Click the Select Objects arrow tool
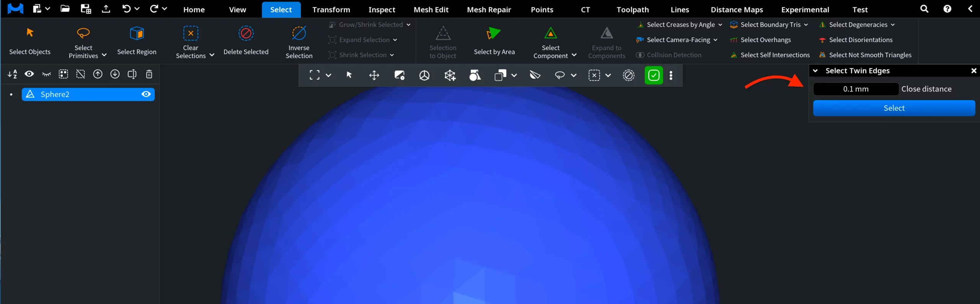980x304 pixels. [x=30, y=41]
